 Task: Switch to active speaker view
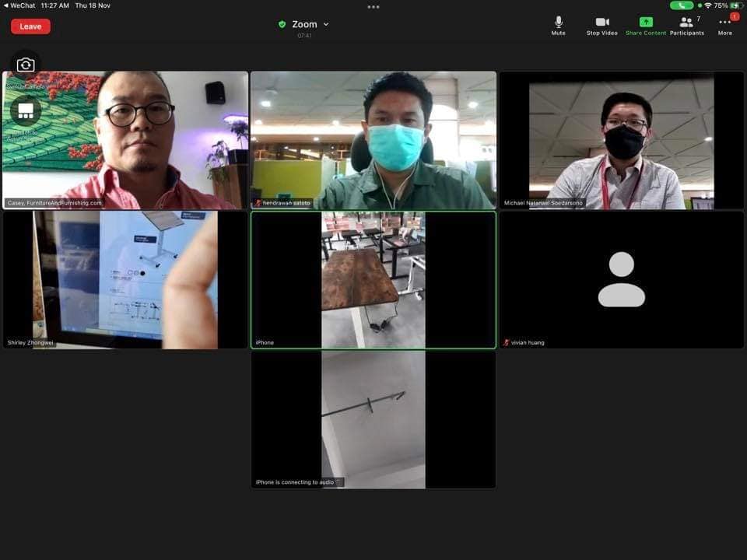tap(26, 112)
